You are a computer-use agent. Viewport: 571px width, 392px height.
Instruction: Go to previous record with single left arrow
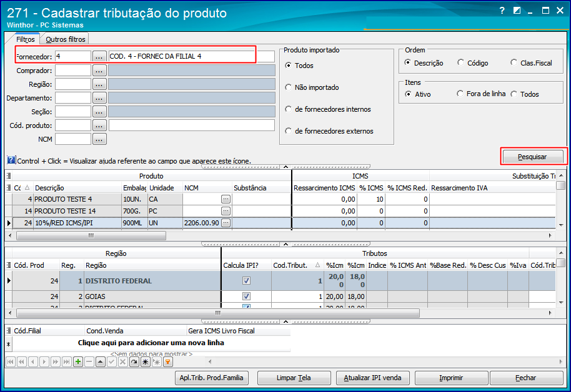33,362
